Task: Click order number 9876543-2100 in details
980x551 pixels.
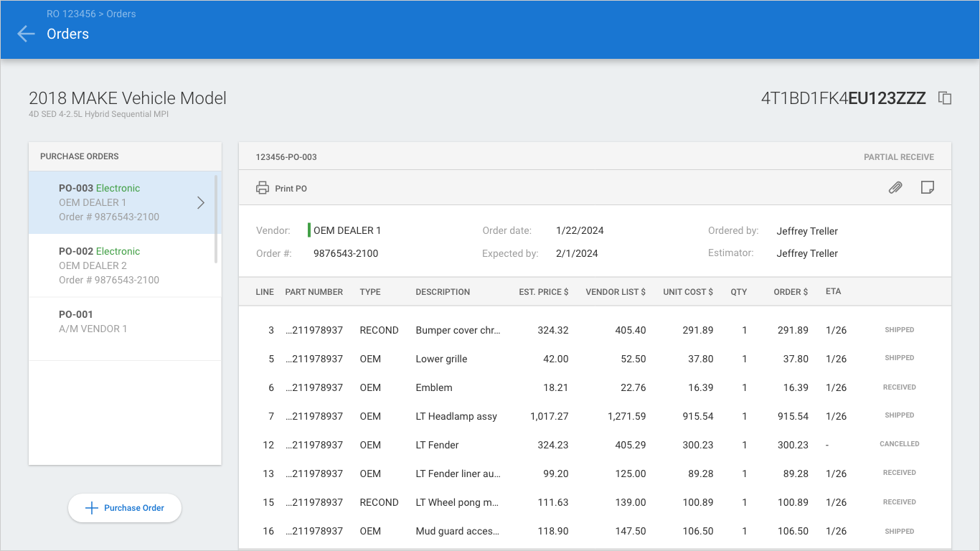Action: point(346,253)
